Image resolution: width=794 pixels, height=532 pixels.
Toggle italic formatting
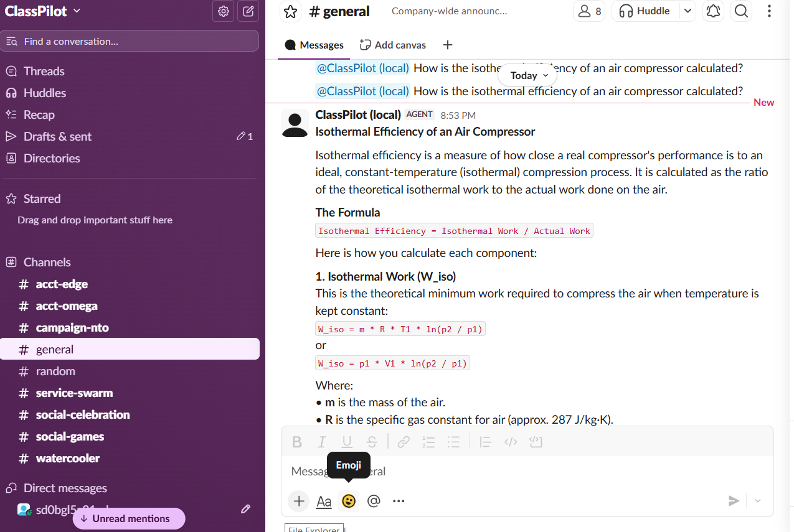pos(322,442)
